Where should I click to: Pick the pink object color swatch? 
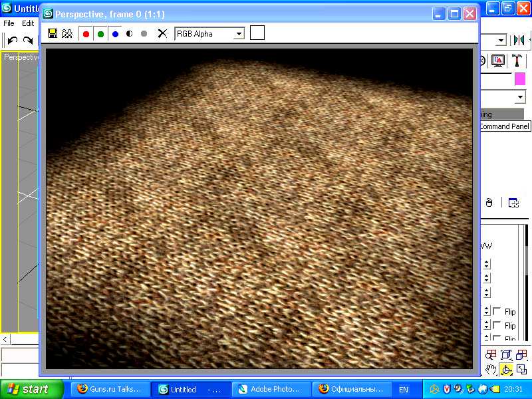(x=519, y=79)
